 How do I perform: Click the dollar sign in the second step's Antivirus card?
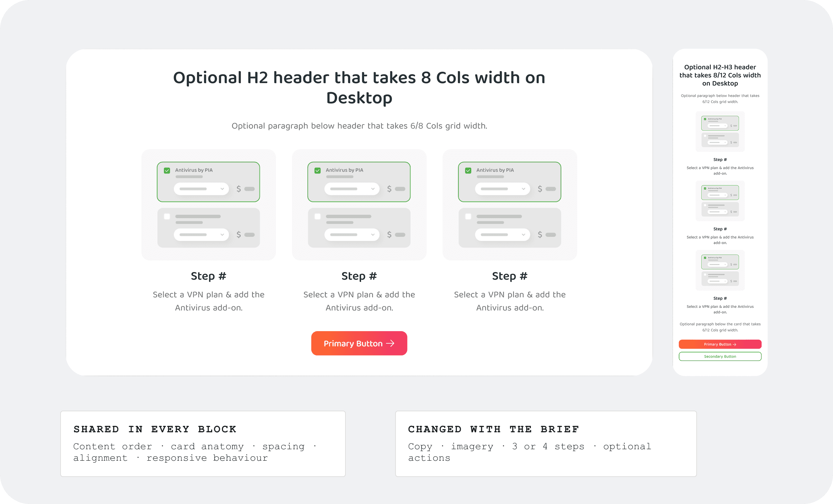click(389, 189)
